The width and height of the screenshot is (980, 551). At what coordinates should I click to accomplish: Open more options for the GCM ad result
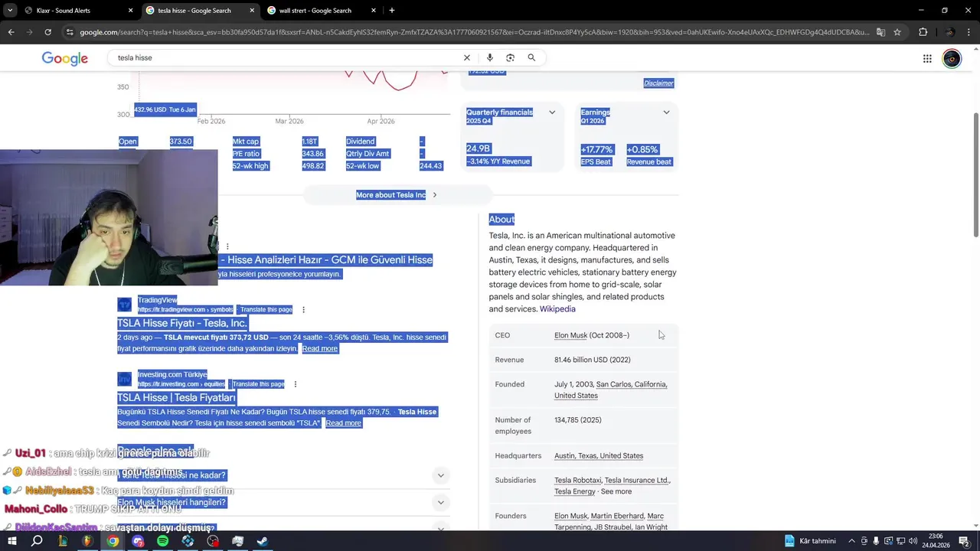coord(227,246)
